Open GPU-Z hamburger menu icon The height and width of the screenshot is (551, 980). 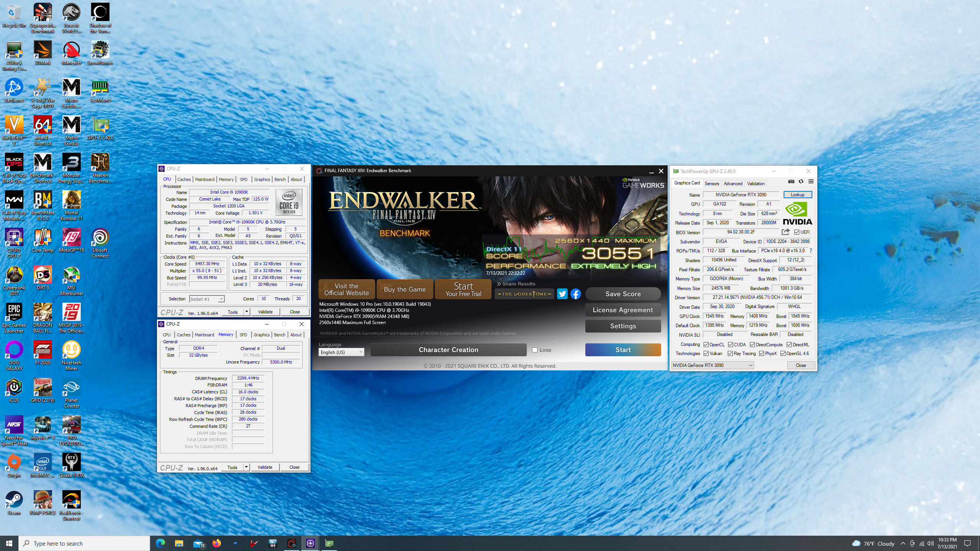tap(811, 182)
